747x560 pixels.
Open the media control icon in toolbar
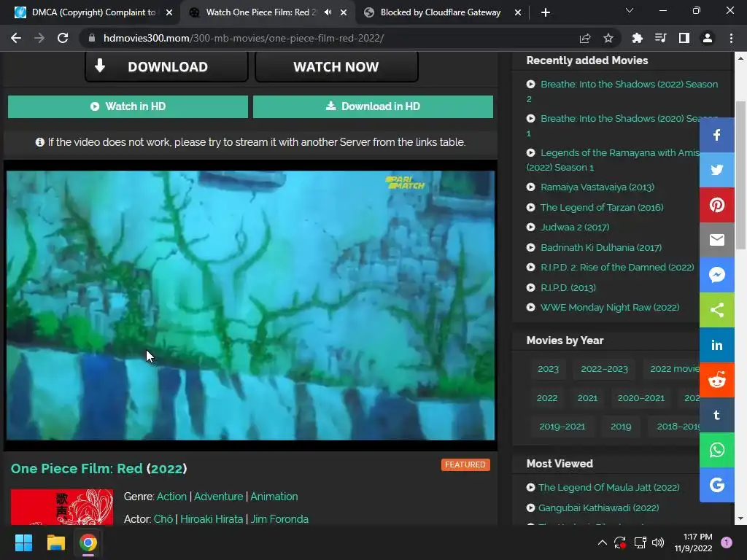point(660,38)
